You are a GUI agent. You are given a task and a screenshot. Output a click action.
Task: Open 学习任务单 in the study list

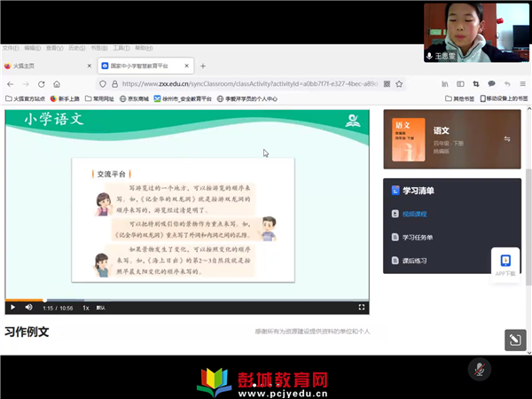pos(418,238)
